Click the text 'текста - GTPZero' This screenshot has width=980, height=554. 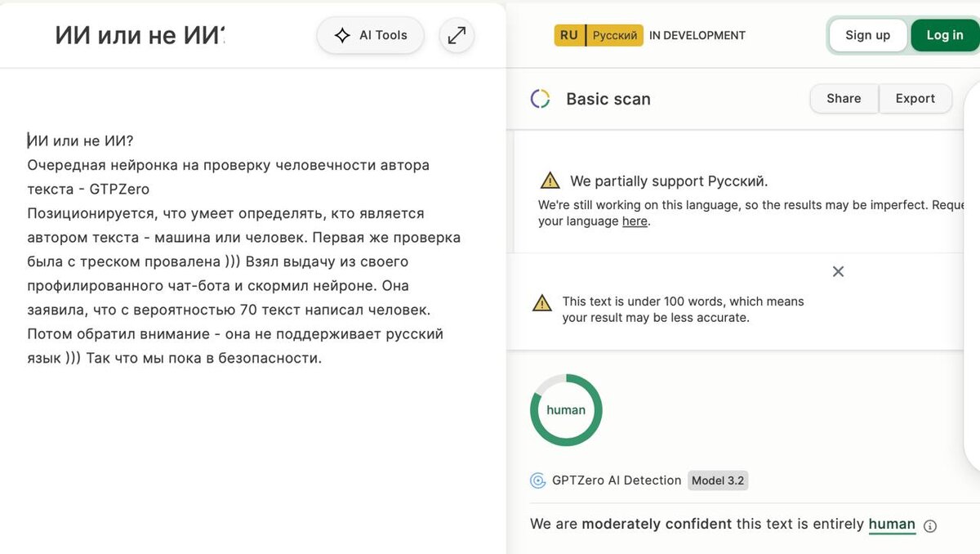(88, 189)
